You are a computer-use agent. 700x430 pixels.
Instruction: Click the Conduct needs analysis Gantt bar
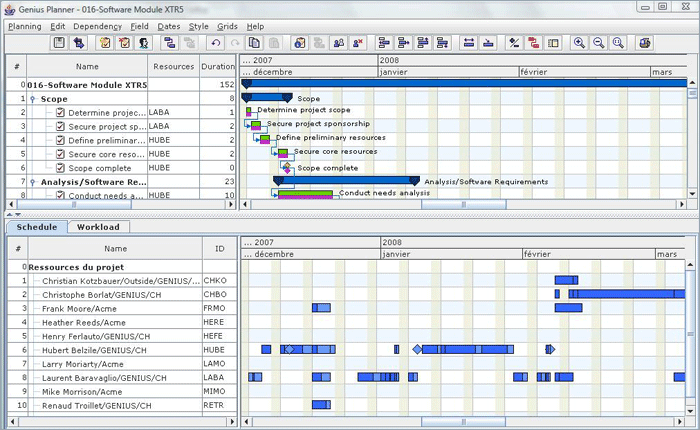[x=305, y=194]
